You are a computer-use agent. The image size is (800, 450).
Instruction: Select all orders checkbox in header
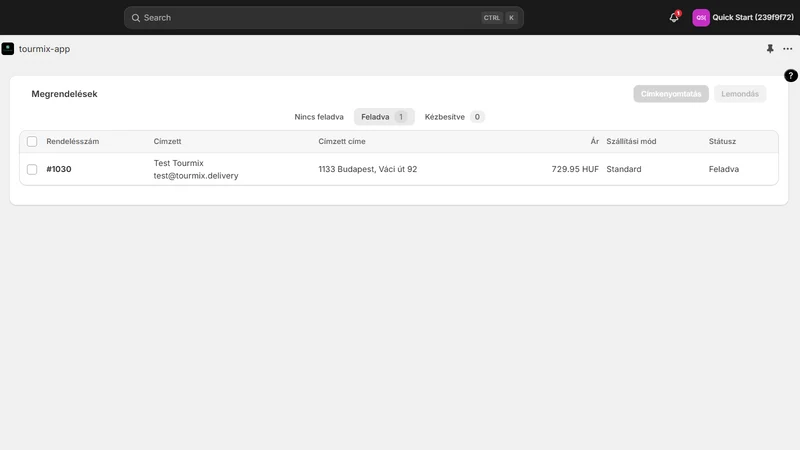(x=32, y=141)
